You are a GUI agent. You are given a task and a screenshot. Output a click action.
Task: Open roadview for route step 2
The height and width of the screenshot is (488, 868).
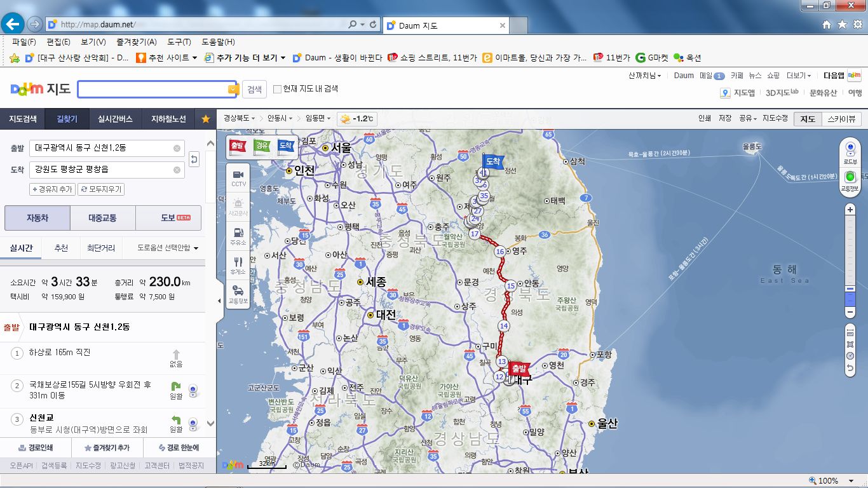(193, 391)
